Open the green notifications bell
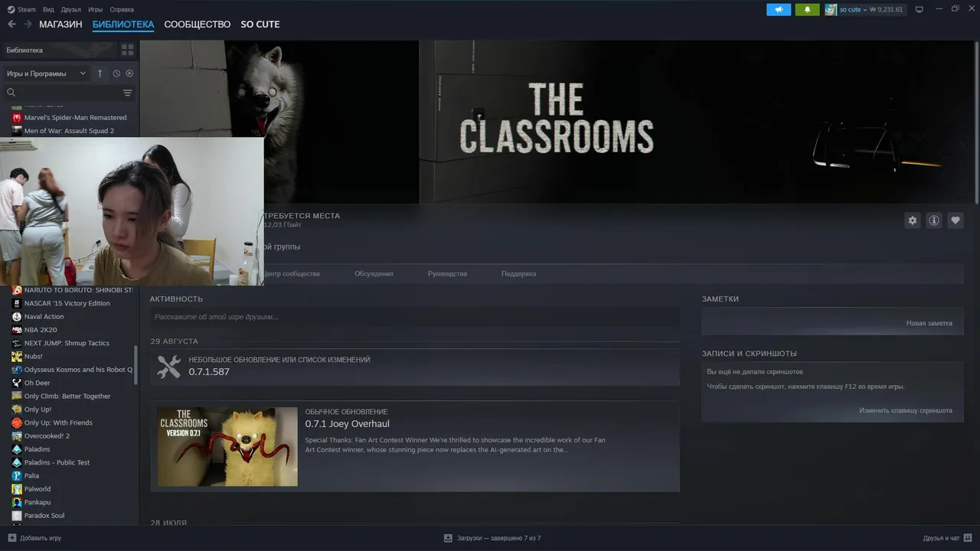 point(807,9)
